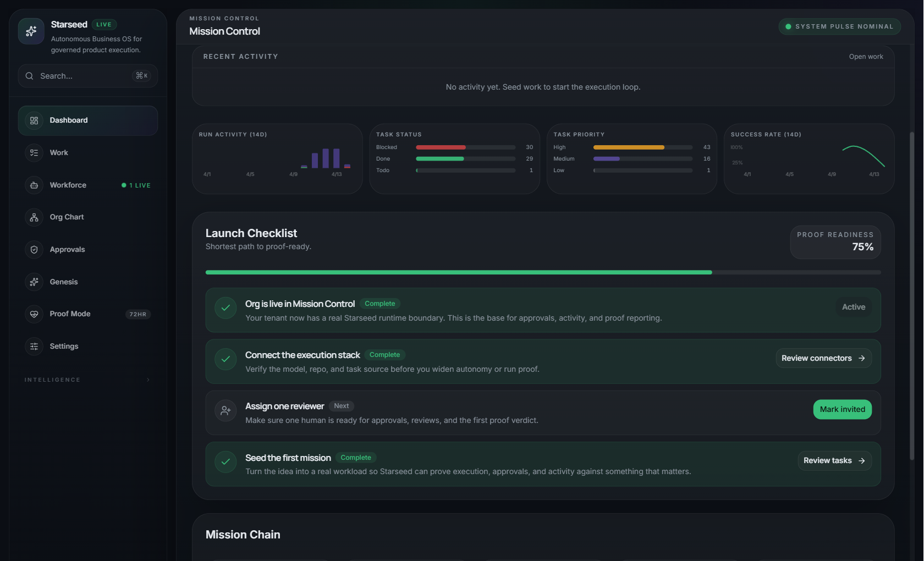The image size is (924, 561).
Task: Open the Open work link
Action: pyautogui.click(x=866, y=57)
